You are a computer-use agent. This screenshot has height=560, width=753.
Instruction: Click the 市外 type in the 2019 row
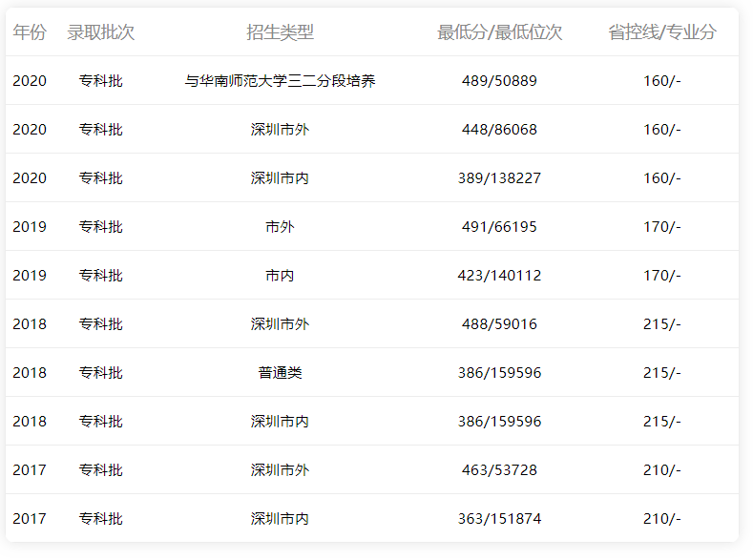(280, 227)
